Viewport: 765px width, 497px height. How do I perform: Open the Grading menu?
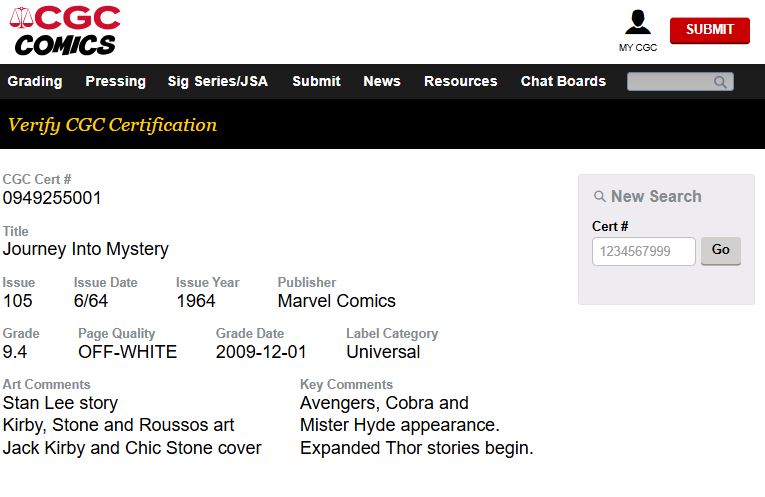(35, 81)
